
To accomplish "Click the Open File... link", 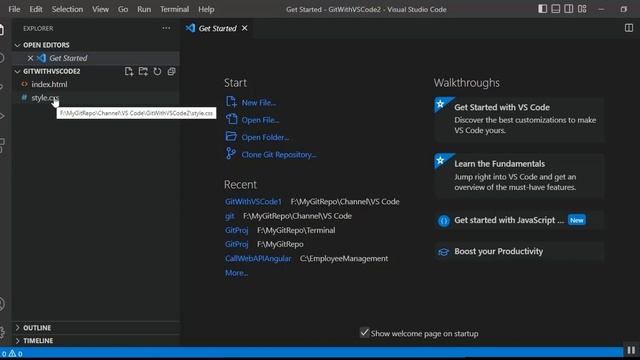I will (x=260, y=120).
